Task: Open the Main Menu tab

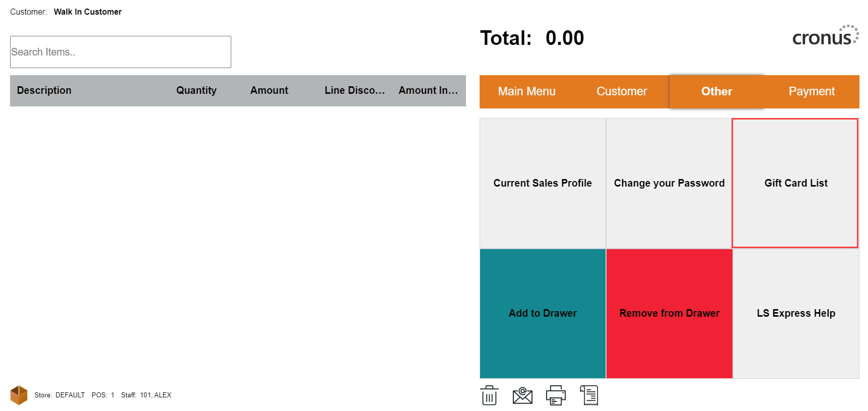Action: tap(526, 91)
